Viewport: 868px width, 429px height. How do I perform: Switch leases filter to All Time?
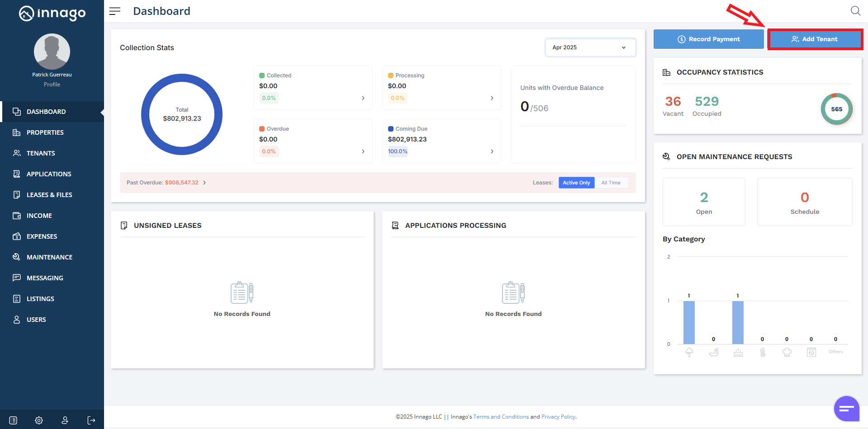611,183
